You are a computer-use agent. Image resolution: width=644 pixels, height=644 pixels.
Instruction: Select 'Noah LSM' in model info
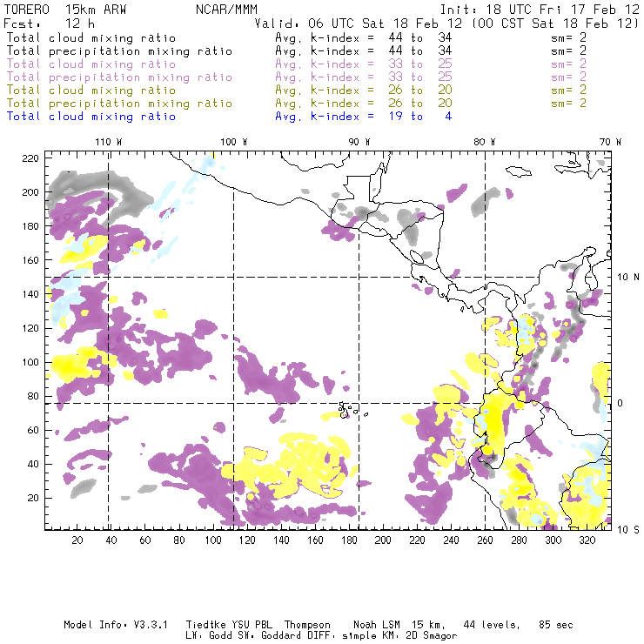coord(377,625)
